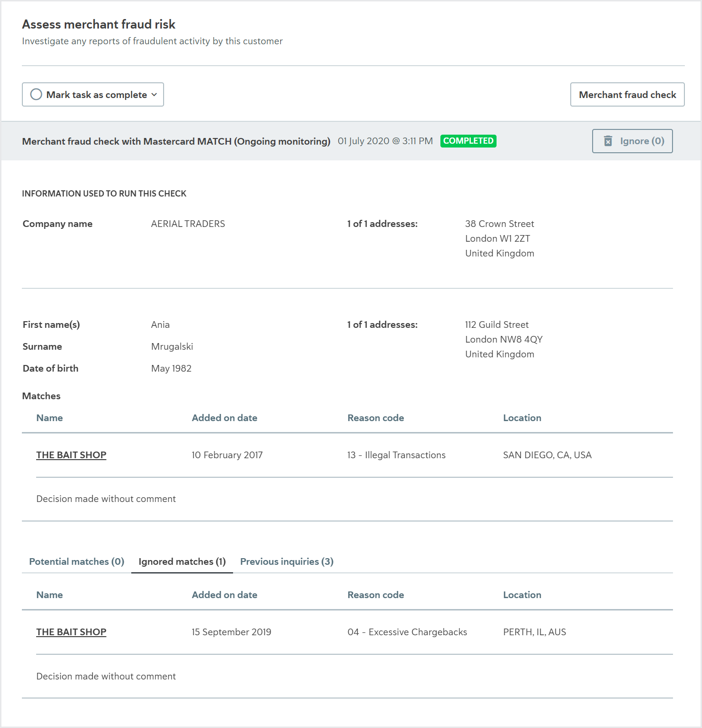This screenshot has width=702, height=728.
Task: Click the Merchant fraud check with Mastercard MATCH heading
Action: point(176,141)
